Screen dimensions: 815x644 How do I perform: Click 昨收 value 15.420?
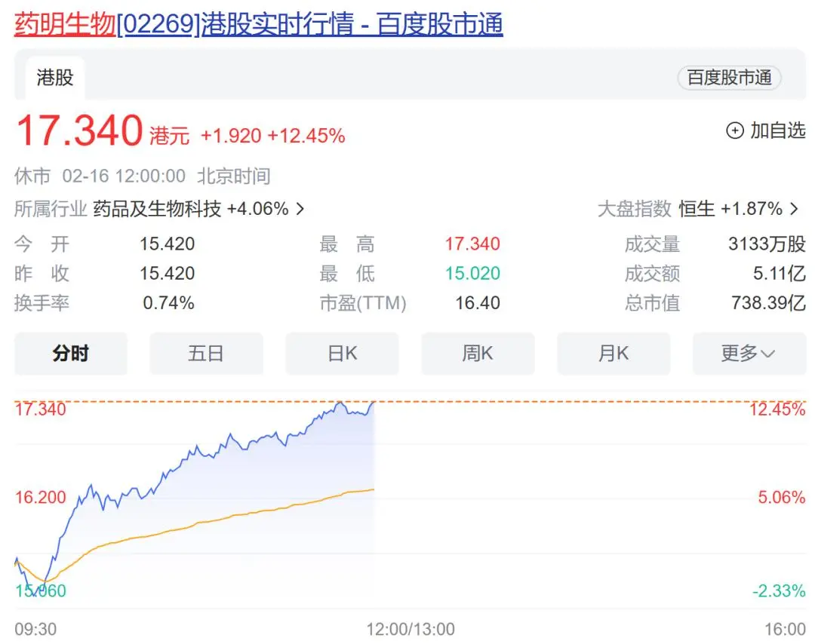coord(167,273)
